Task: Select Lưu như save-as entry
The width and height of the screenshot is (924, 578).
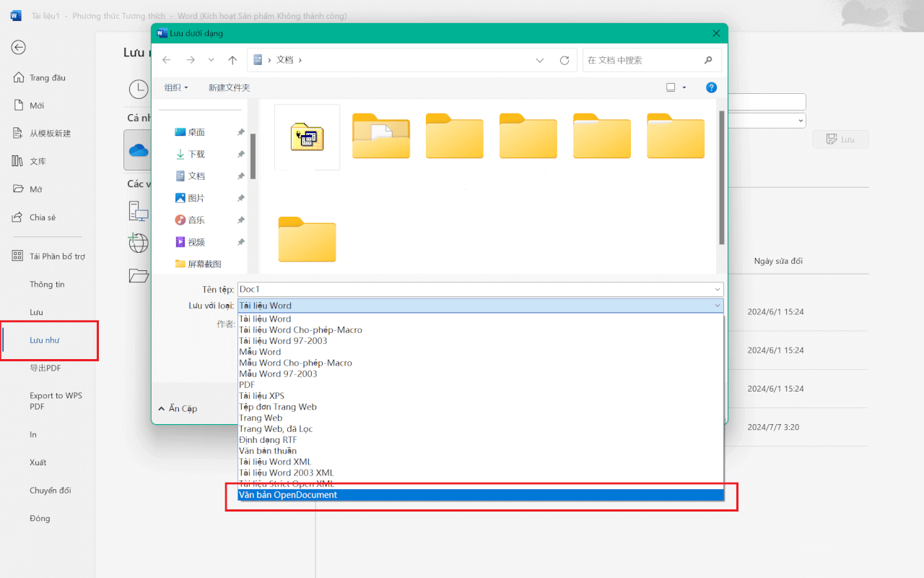Action: coord(44,340)
